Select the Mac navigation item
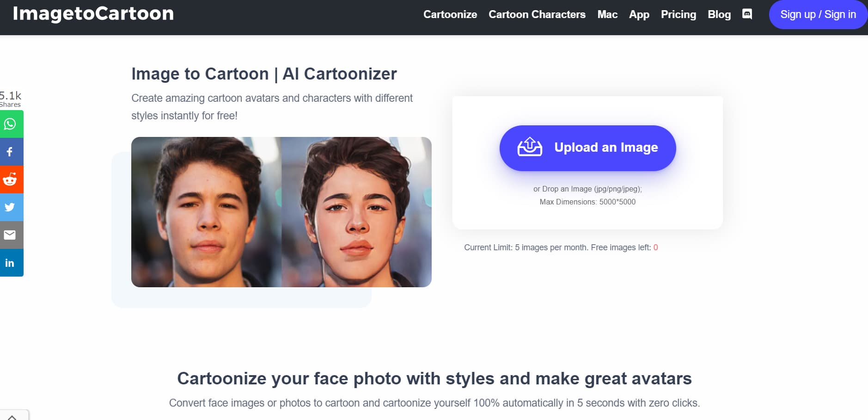 coord(607,14)
